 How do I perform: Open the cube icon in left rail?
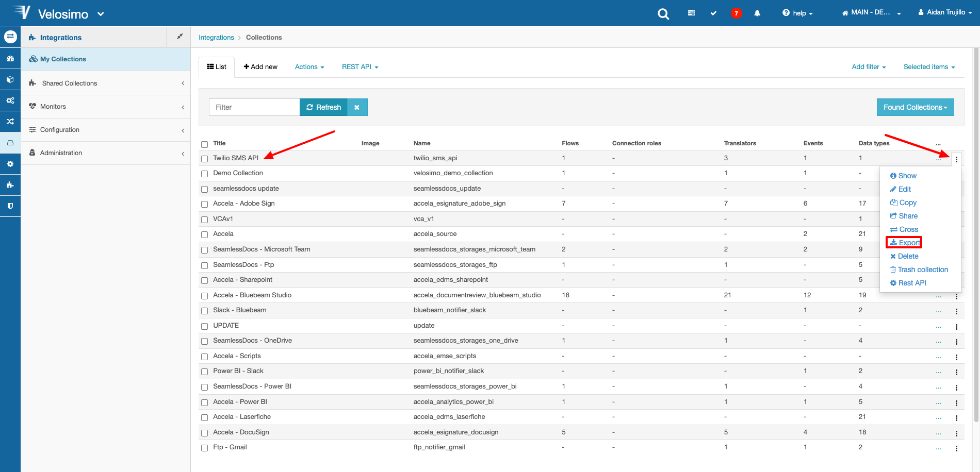point(10,80)
